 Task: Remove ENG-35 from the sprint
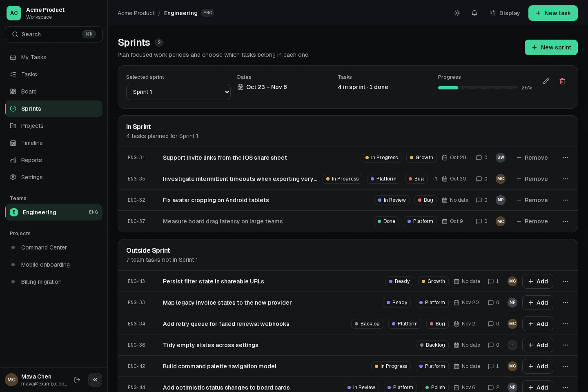[532, 179]
